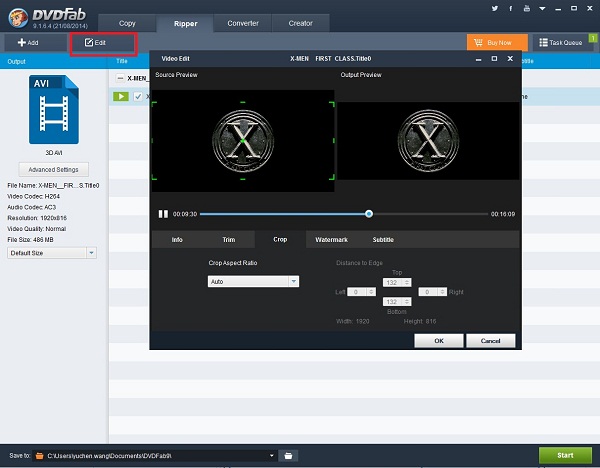Switch to the Ripper tab
The height and width of the screenshot is (468, 600).
pyautogui.click(x=186, y=24)
